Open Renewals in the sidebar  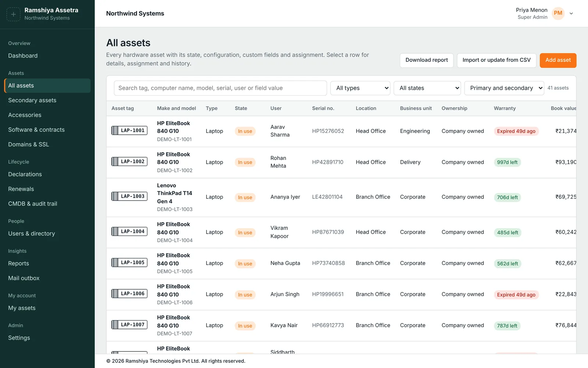point(47,189)
